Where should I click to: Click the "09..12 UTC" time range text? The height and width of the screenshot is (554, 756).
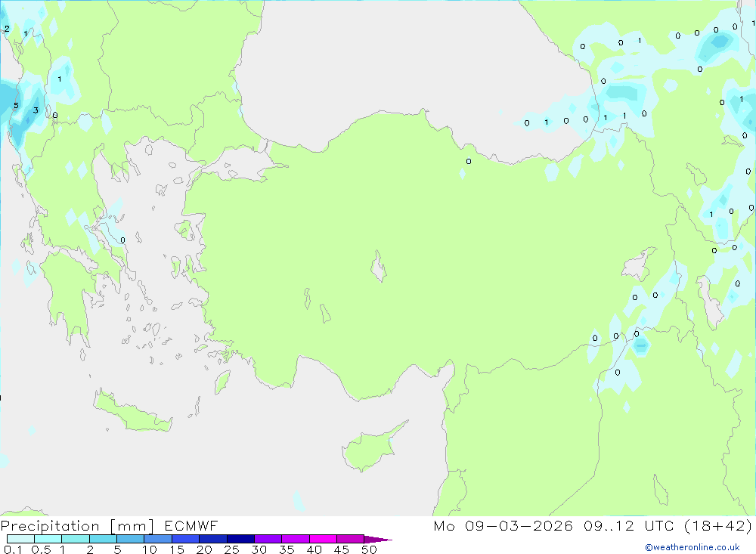[629, 525]
